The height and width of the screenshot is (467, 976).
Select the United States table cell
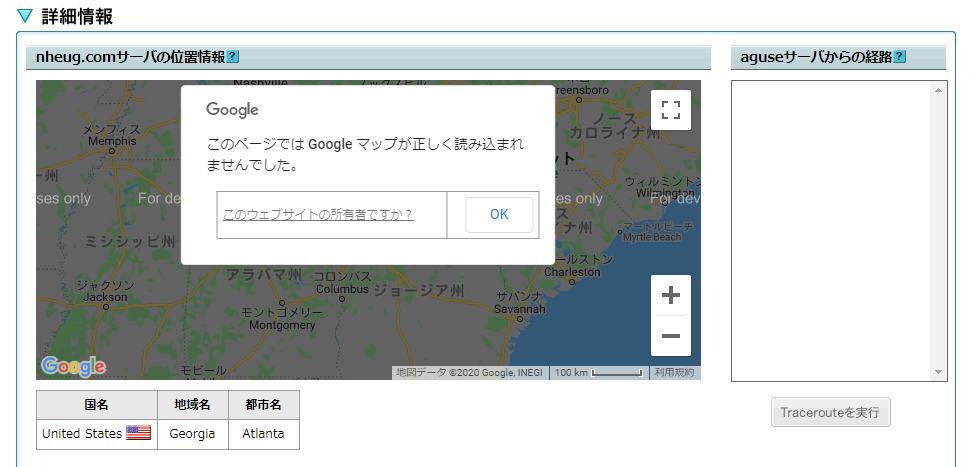pos(96,434)
